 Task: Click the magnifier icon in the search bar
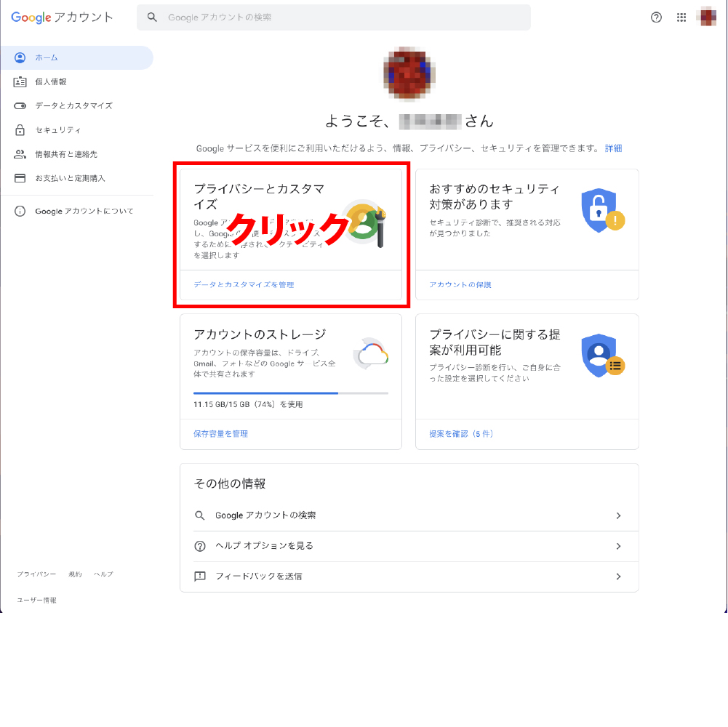(x=152, y=17)
